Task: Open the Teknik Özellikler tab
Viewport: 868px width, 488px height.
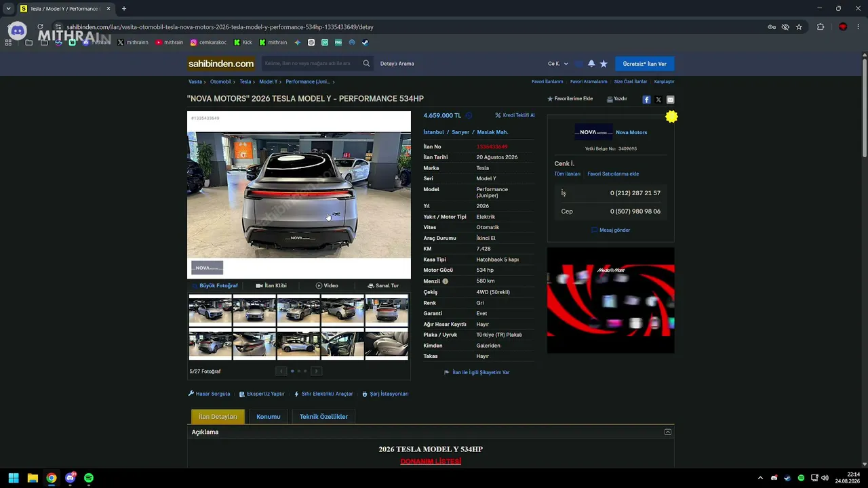Action: [323, 417]
